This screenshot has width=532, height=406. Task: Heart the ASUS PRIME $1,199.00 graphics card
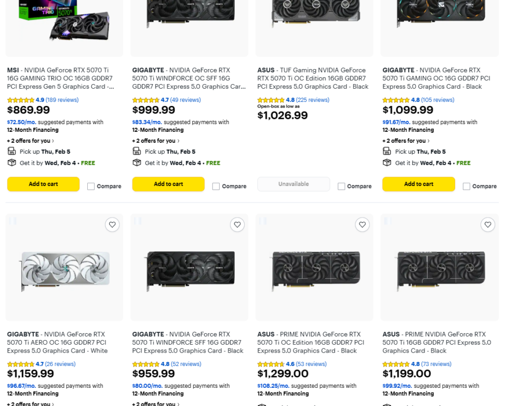pyautogui.click(x=488, y=224)
